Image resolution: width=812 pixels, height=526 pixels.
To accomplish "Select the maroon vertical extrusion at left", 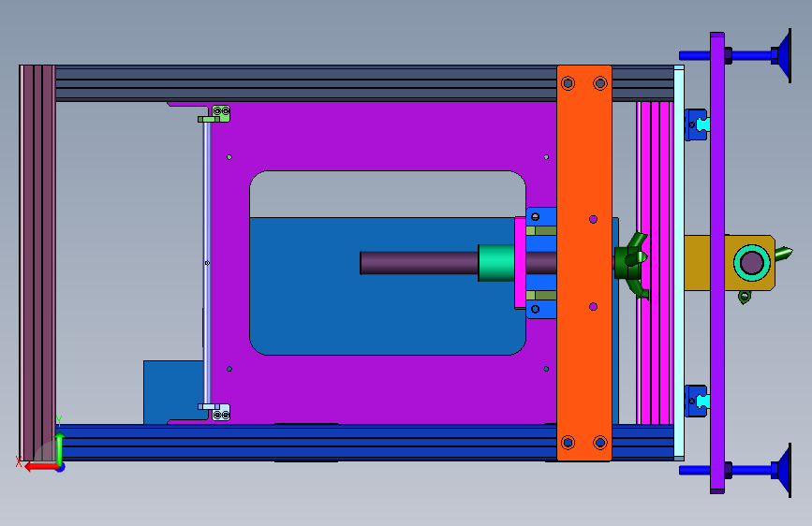I will [37, 263].
